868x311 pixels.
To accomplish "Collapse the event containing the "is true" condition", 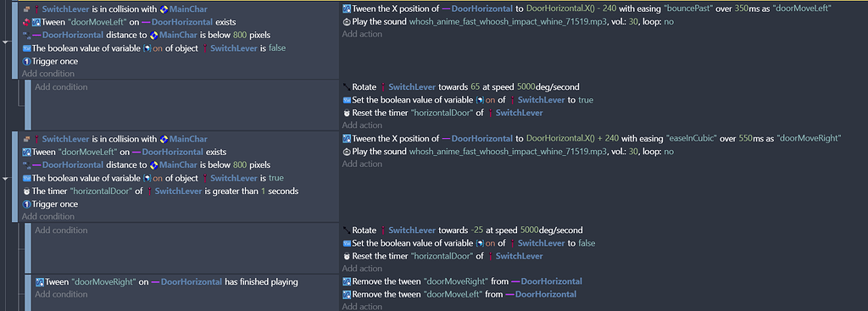I will coord(6,179).
